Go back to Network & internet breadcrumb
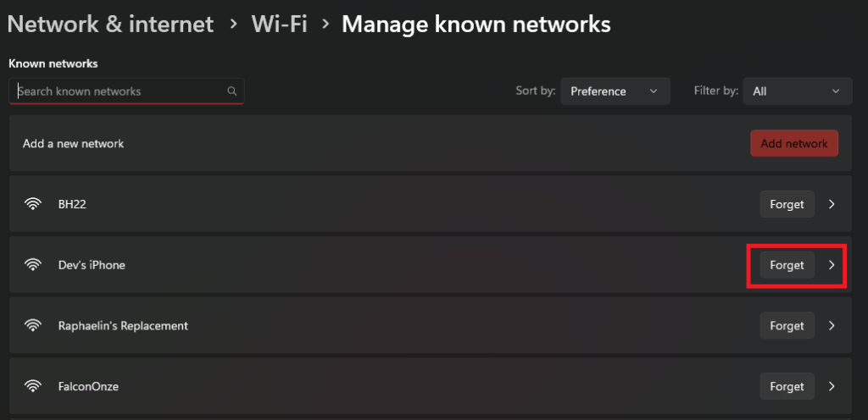868x420 pixels. [110, 24]
